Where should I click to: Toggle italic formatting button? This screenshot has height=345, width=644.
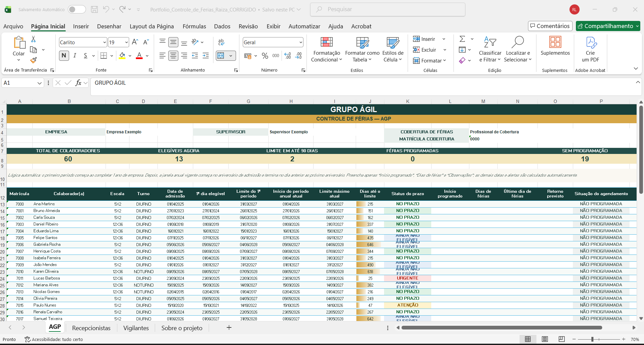75,56
